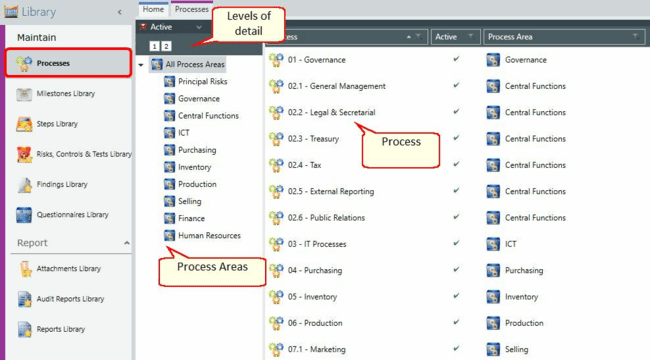Click the 02.5 - External Reporting process icon
This screenshot has height=360, width=650.
point(276,192)
